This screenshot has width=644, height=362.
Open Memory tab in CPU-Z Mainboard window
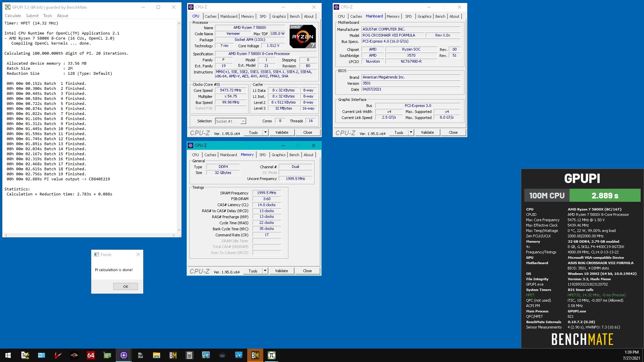tap(393, 16)
